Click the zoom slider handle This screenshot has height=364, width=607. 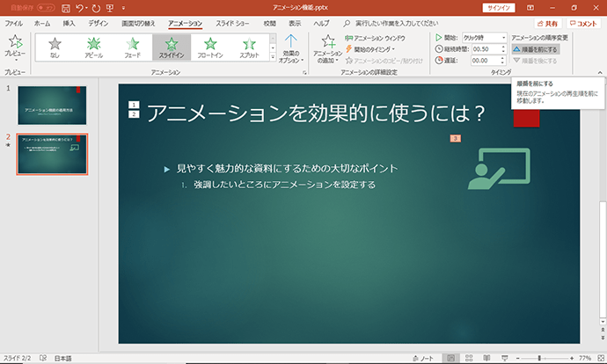click(539, 358)
